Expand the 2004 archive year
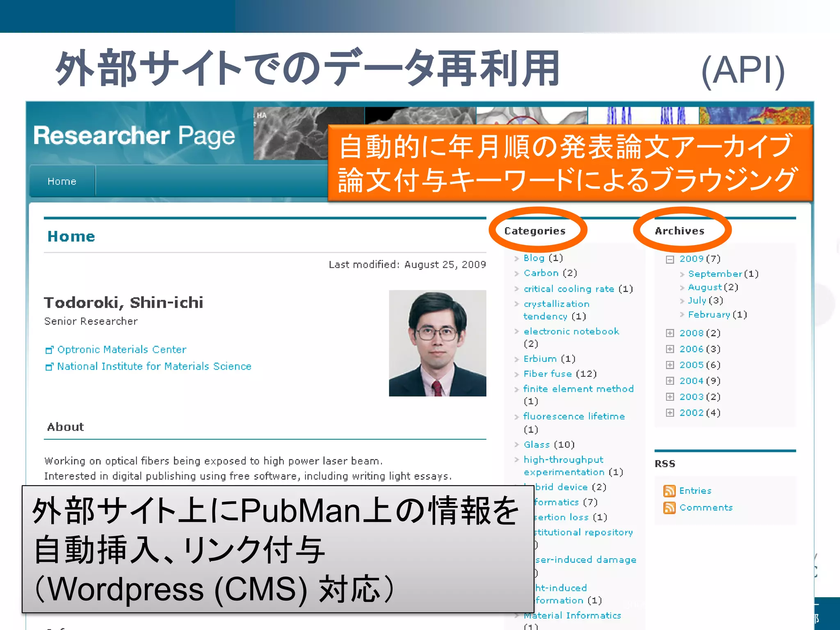Screen dimensions: 840x630 (670, 381)
